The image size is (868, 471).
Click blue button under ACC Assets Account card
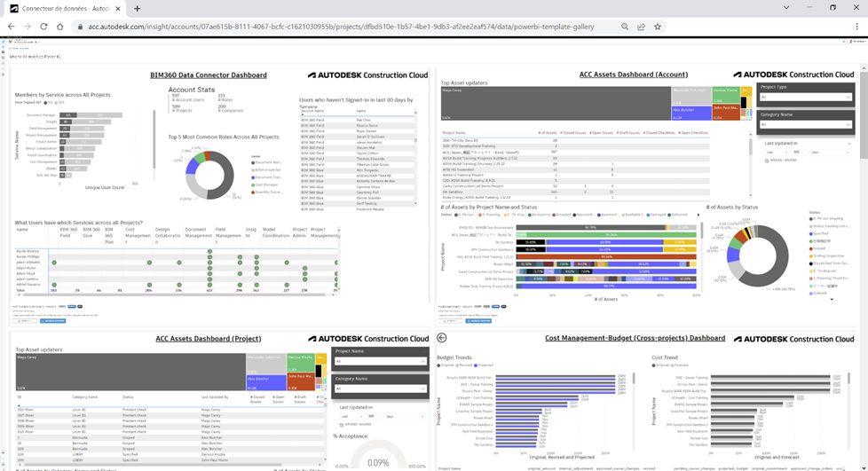point(478,321)
